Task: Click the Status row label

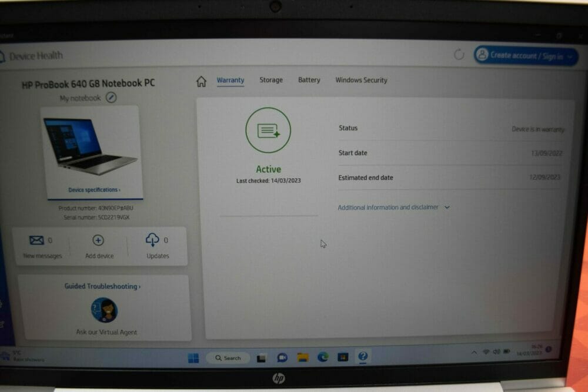Action: point(348,128)
